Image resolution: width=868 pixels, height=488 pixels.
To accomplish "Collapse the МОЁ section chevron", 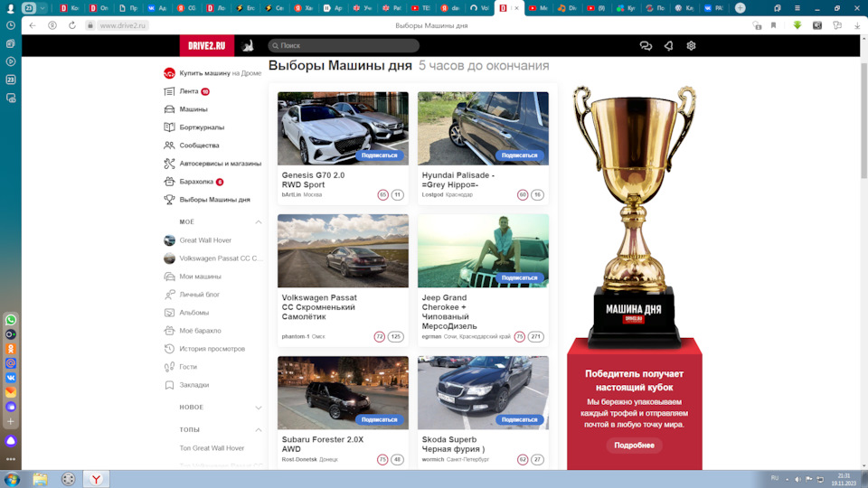I will 259,222.
